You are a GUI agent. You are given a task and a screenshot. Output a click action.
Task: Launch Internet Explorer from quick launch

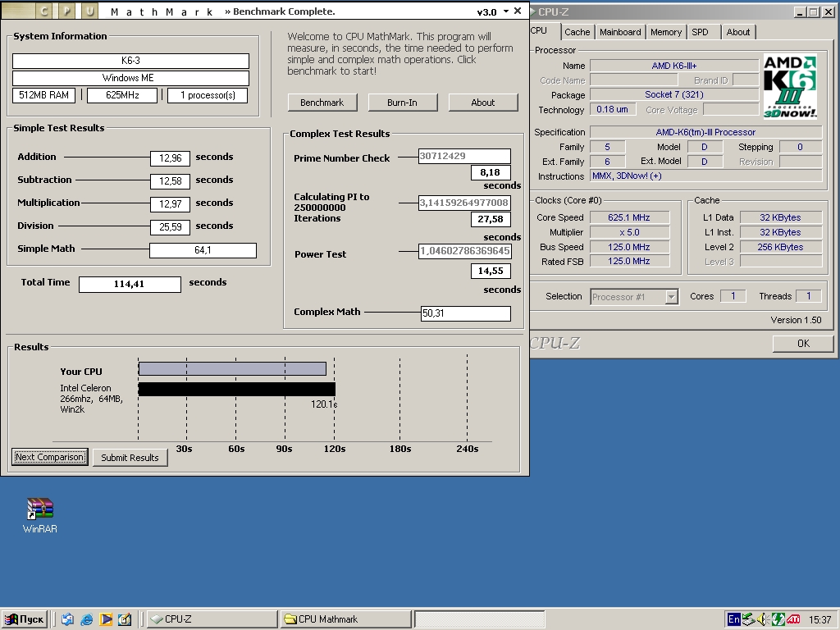point(87,619)
